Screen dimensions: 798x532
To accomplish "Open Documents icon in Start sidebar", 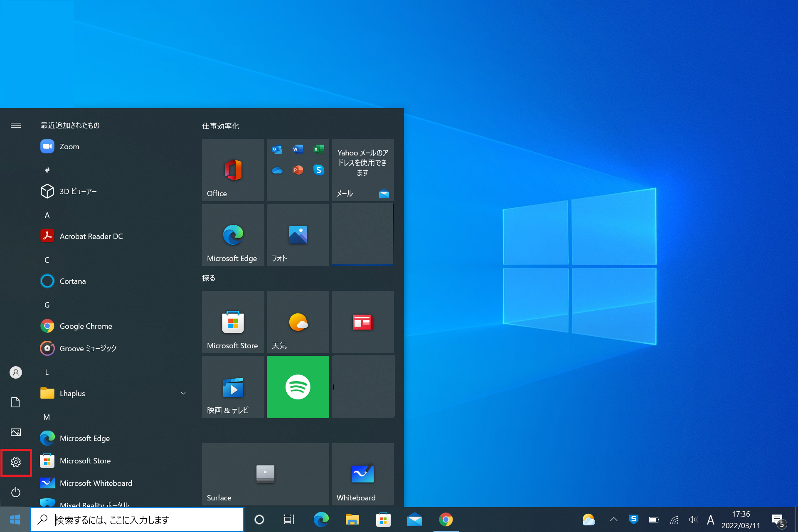I will (x=16, y=402).
